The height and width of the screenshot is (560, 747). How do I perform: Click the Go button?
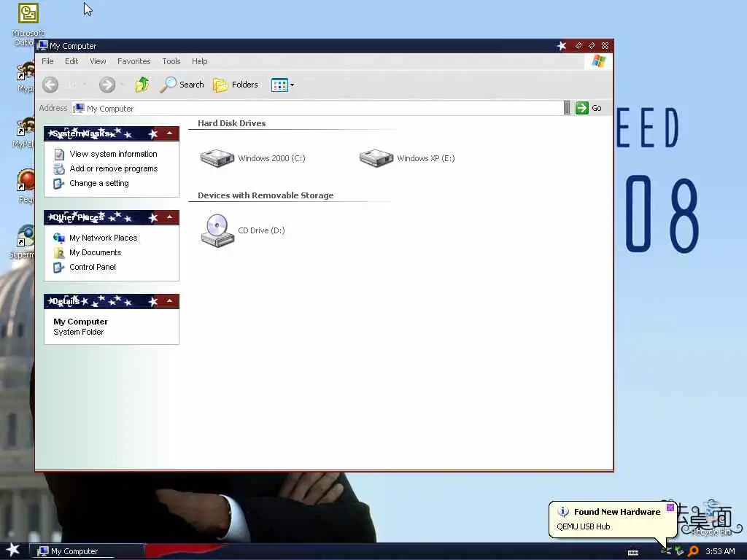[589, 108]
